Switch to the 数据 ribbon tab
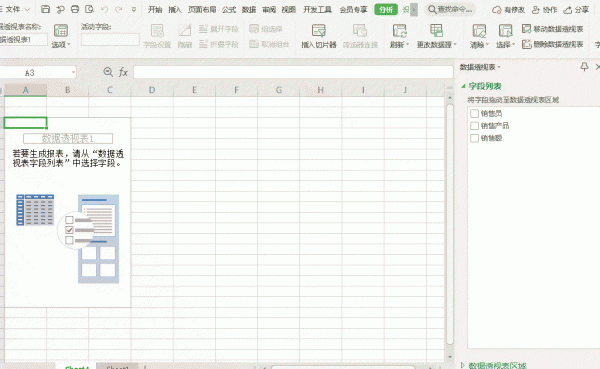600x369 pixels. pyautogui.click(x=249, y=10)
